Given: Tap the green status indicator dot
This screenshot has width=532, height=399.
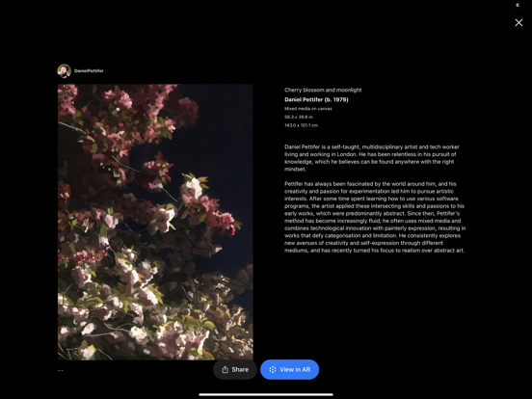Looking at the screenshot, I should 518,5.
